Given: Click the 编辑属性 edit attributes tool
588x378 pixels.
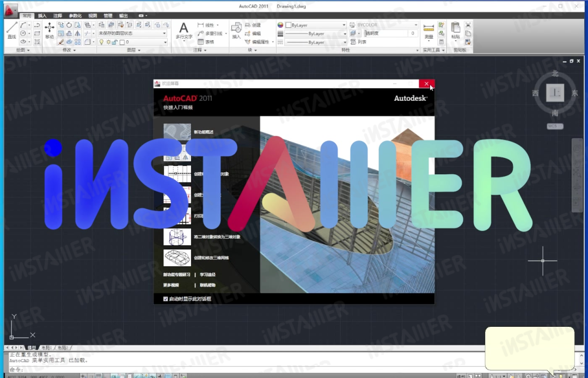Looking at the screenshot, I should coord(257,42).
